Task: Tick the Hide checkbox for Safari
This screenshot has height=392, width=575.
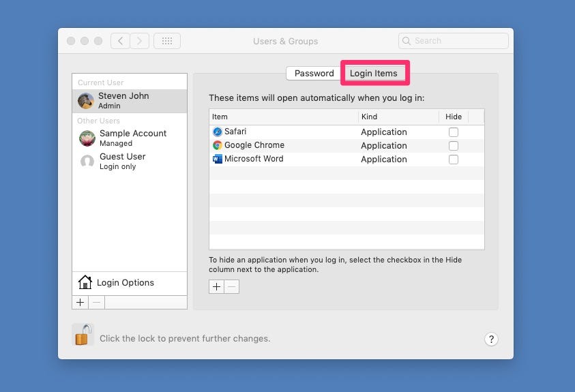Action: 454,132
